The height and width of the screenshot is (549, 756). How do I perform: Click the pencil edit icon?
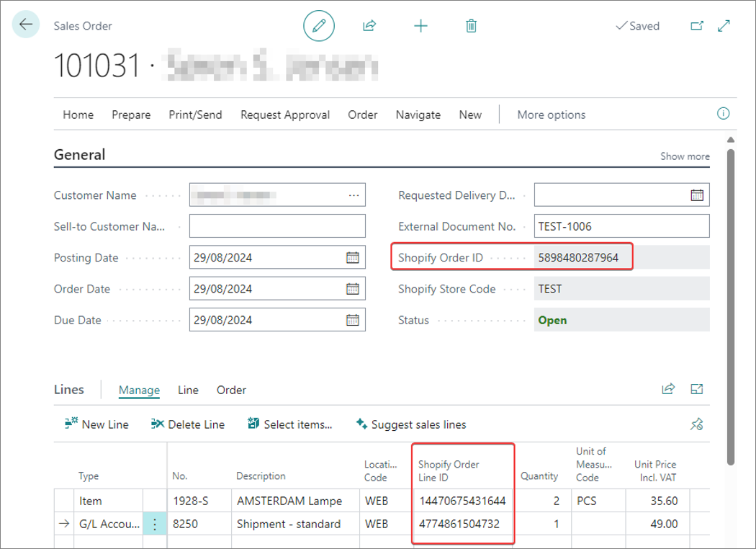click(319, 25)
